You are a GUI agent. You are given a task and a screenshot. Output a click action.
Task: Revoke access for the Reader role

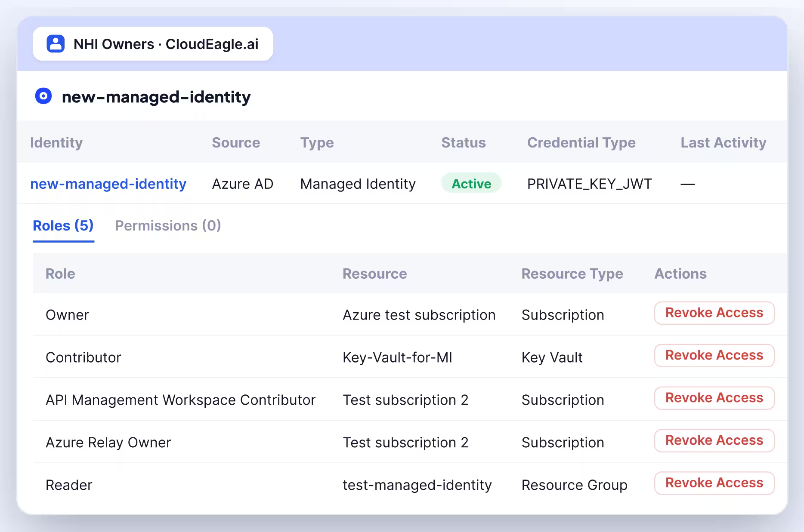[x=714, y=483]
